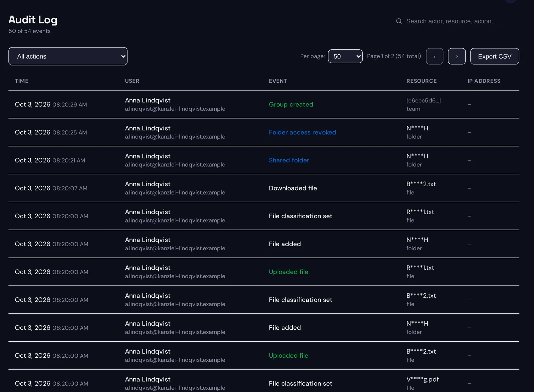Click Uploaded file event for B****2.txt
This screenshot has height=392, width=534.
coord(288,356)
